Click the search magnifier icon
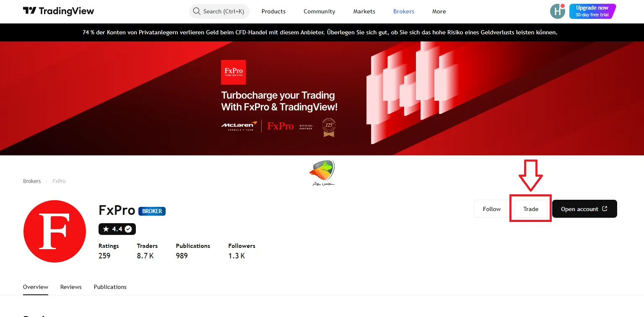This screenshot has height=317, width=644. 197,11
